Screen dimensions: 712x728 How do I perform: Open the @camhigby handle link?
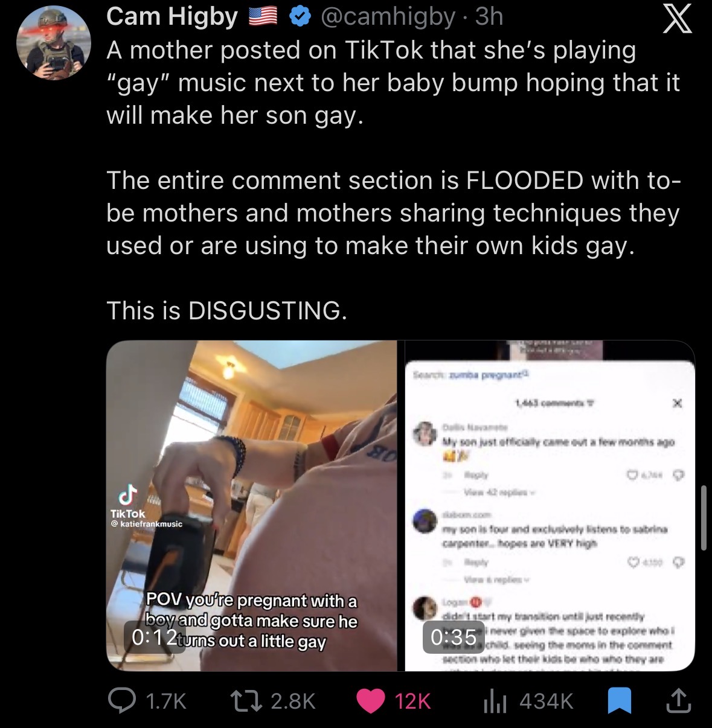[x=388, y=17]
